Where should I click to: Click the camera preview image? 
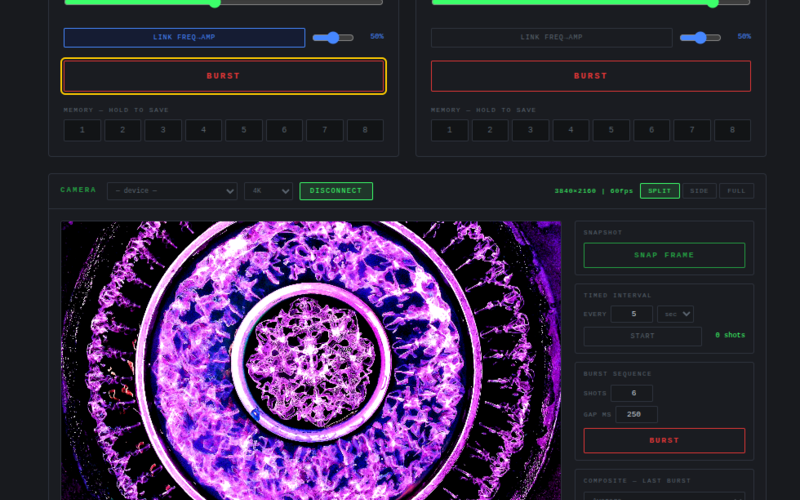(x=311, y=361)
